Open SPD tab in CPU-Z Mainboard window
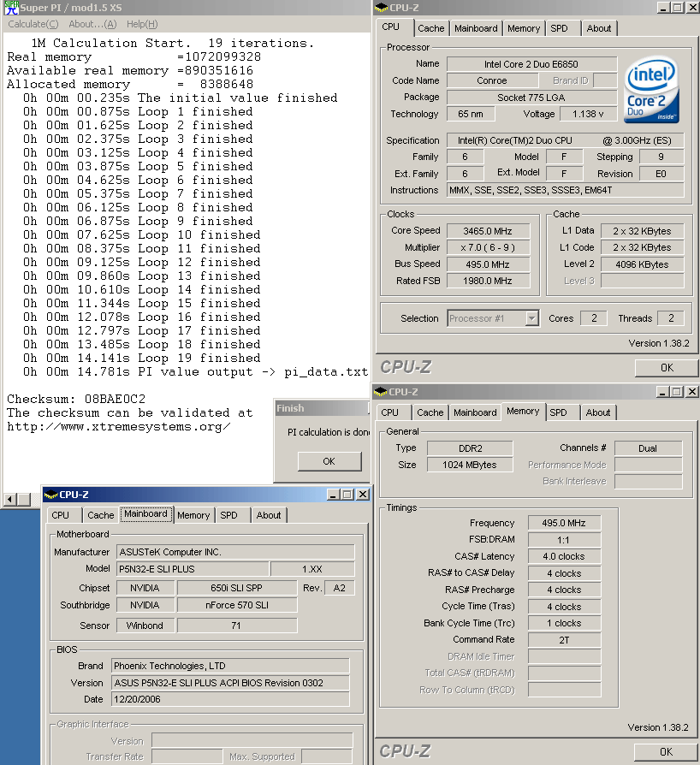This screenshot has width=700, height=765. pyautogui.click(x=228, y=515)
